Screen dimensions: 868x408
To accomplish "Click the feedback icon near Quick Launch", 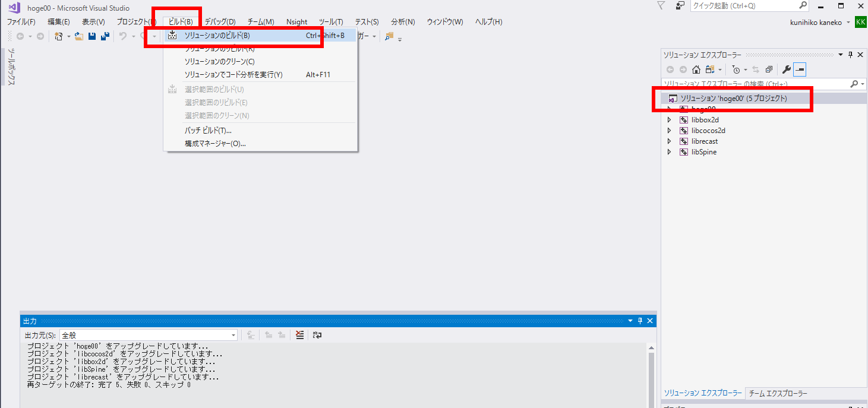I will [x=680, y=5].
